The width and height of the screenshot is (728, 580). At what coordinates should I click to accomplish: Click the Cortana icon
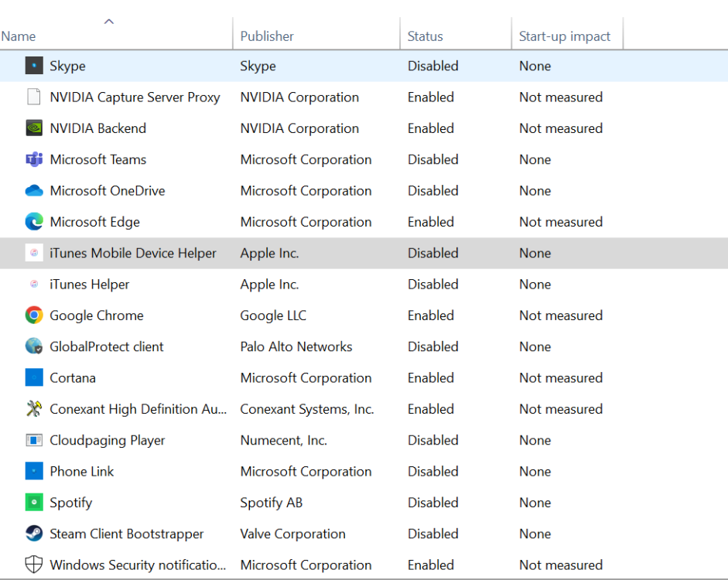point(34,377)
